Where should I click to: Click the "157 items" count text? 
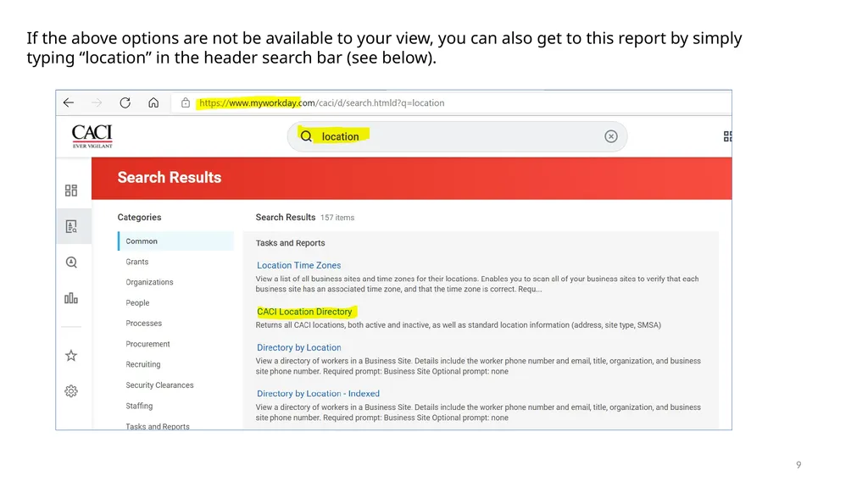(x=337, y=218)
